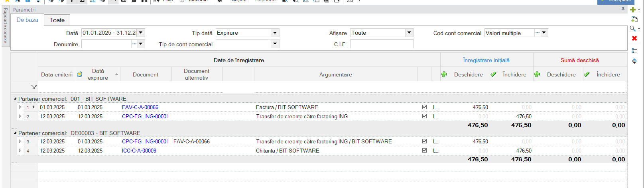
Task: Open the ICC-C-A-00009 document link
Action: pyautogui.click(x=139, y=151)
